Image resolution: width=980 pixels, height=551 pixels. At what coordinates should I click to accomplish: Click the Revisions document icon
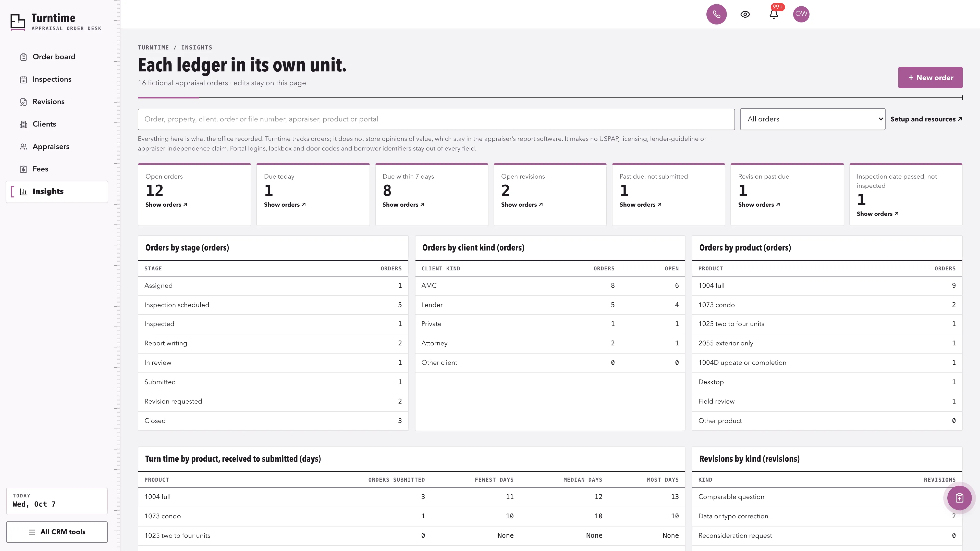(23, 102)
